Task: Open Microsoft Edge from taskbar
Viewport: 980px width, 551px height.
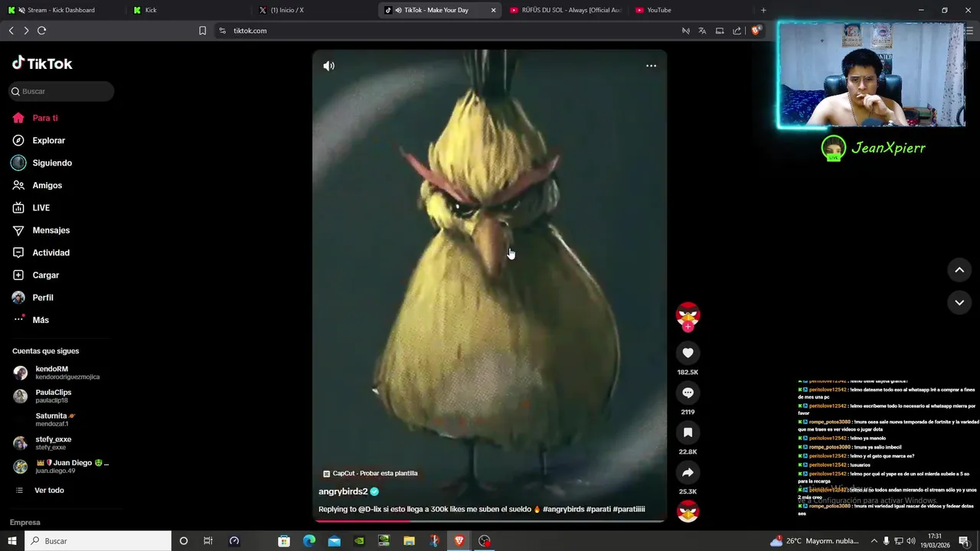Action: 309,541
